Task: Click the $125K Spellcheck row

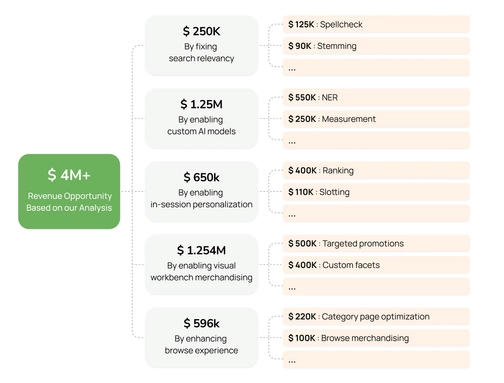Action: 376,24
